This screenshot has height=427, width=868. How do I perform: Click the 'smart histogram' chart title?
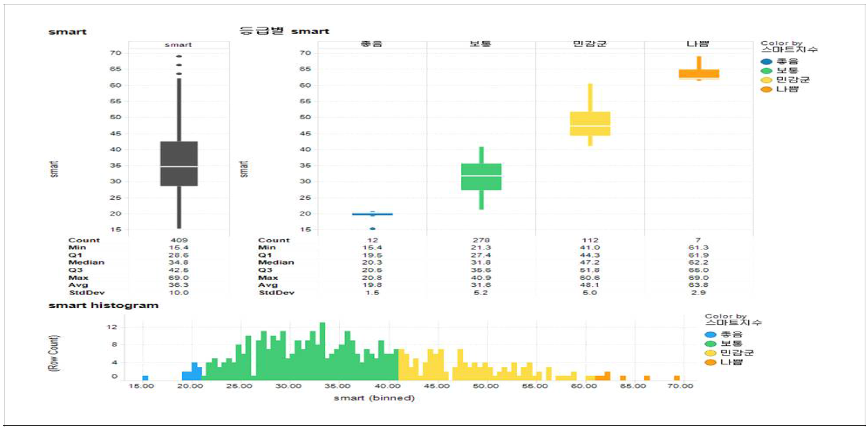coord(103,305)
